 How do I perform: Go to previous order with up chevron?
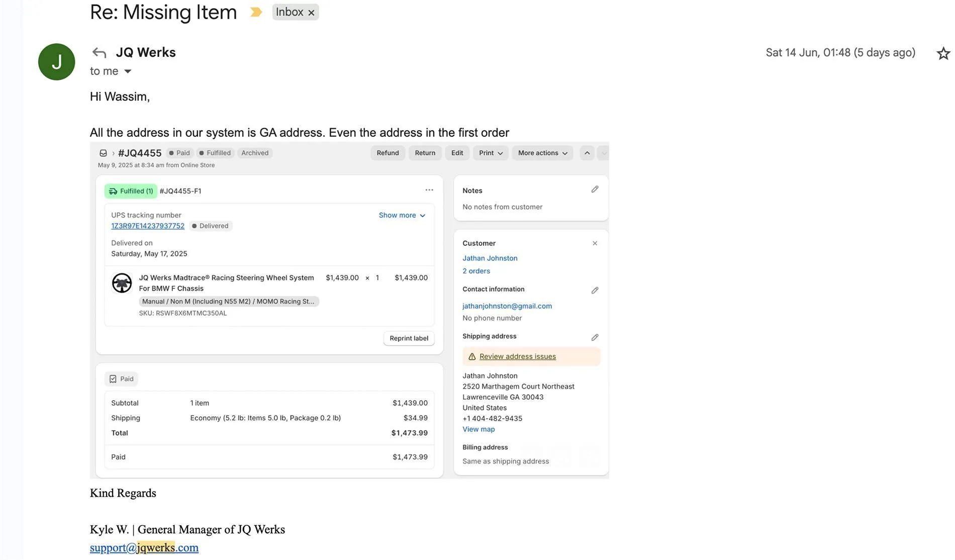point(587,153)
